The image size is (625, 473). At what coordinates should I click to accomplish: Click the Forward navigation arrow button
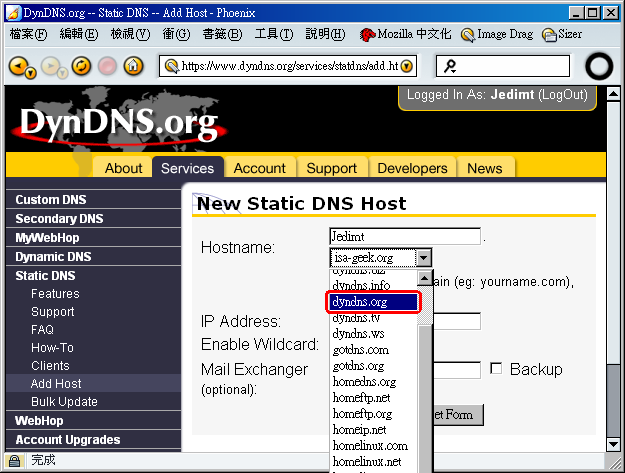coord(51,65)
